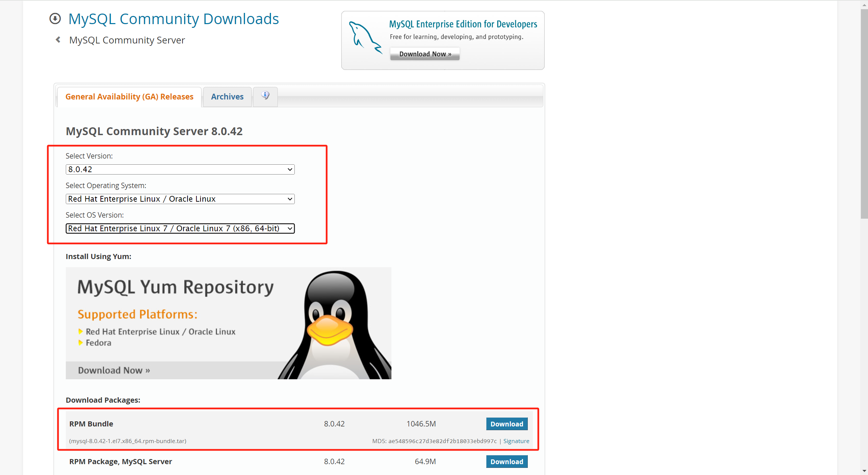Download RPM Package, MySQL Server
Viewport: 868px width, 475px height.
pos(506,462)
